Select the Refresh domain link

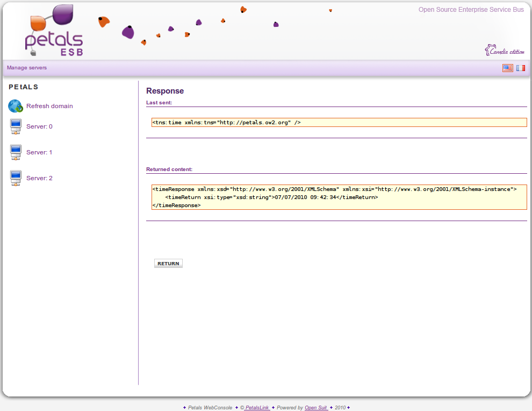click(49, 106)
